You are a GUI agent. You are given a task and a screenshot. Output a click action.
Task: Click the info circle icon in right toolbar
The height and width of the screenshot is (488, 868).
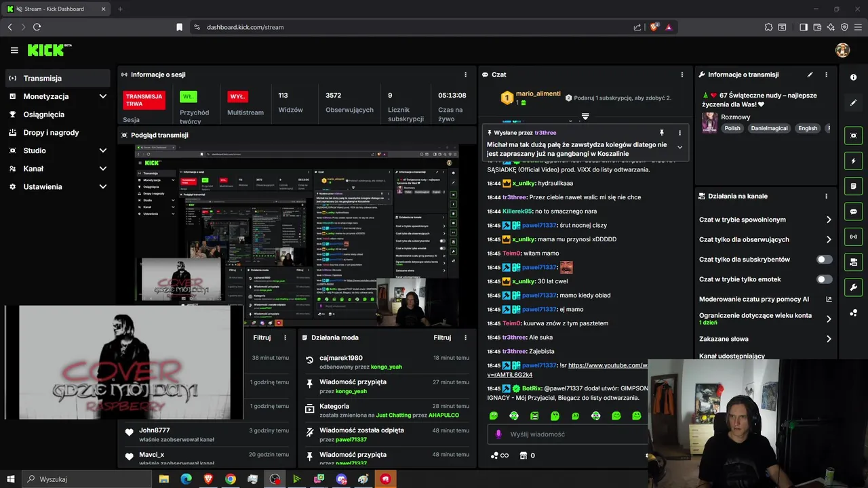coord(853,77)
